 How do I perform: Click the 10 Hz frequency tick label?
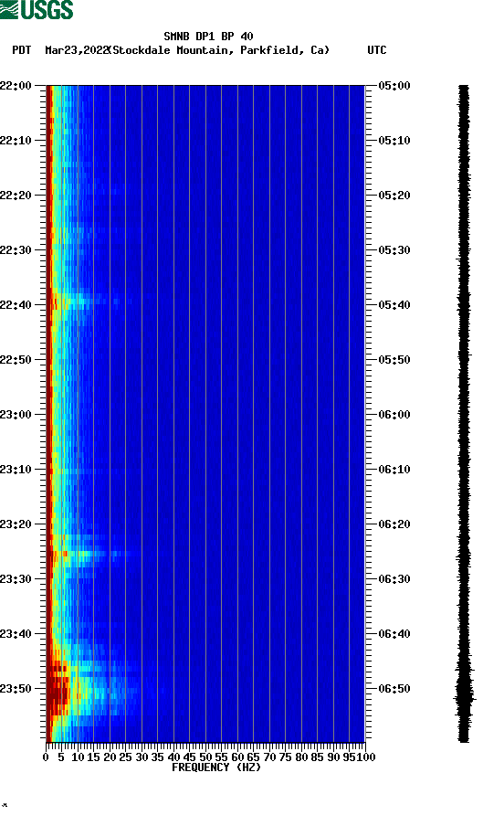click(78, 757)
